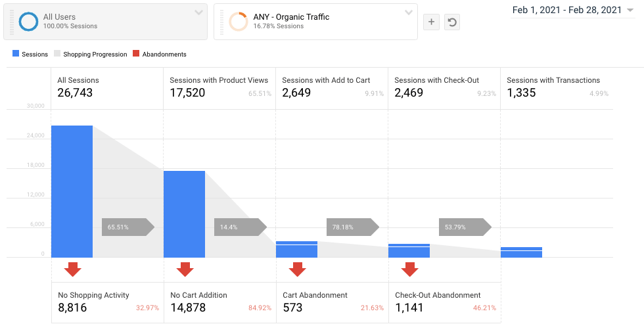Click Sessions with Transactions heading
644x326 pixels.
pyautogui.click(x=553, y=80)
